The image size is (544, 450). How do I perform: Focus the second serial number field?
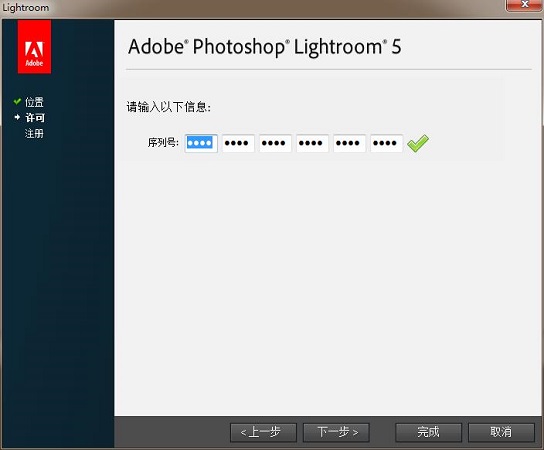238,143
